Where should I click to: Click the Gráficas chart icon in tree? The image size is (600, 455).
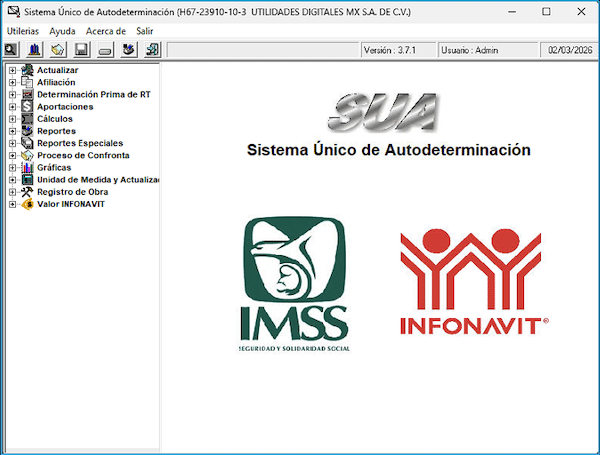click(27, 168)
